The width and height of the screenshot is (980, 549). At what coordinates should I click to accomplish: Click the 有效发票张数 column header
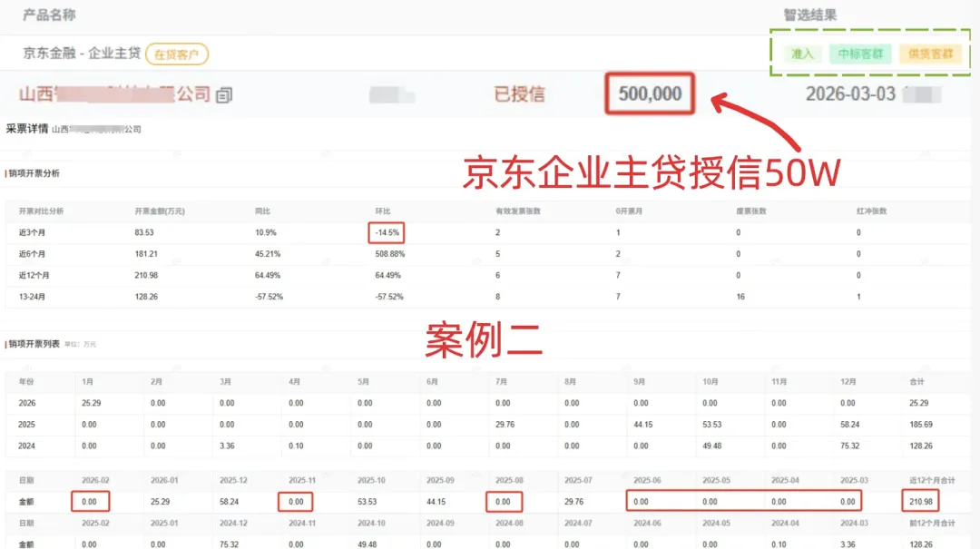(518, 211)
